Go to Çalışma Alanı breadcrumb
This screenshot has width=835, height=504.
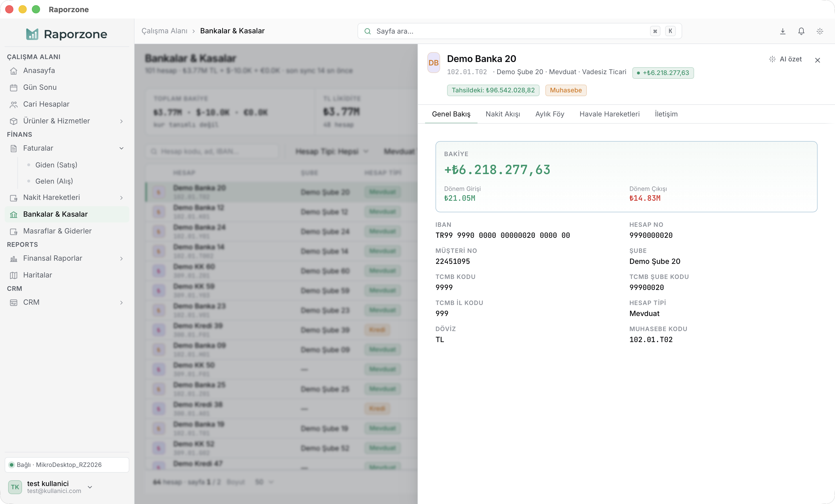pyautogui.click(x=164, y=31)
